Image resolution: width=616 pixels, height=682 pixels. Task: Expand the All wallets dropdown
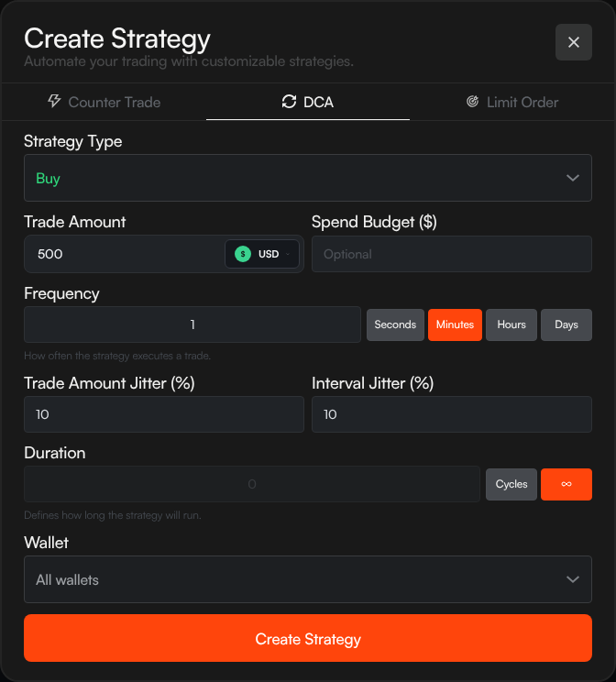click(308, 579)
